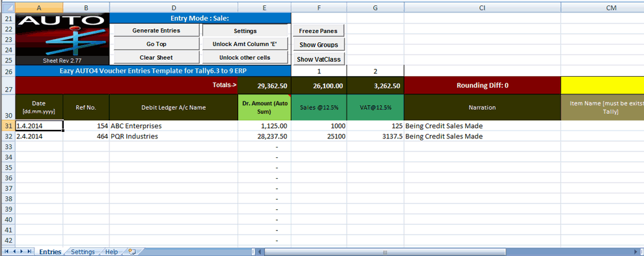
Task: Select column F header
Action: tap(319, 8)
